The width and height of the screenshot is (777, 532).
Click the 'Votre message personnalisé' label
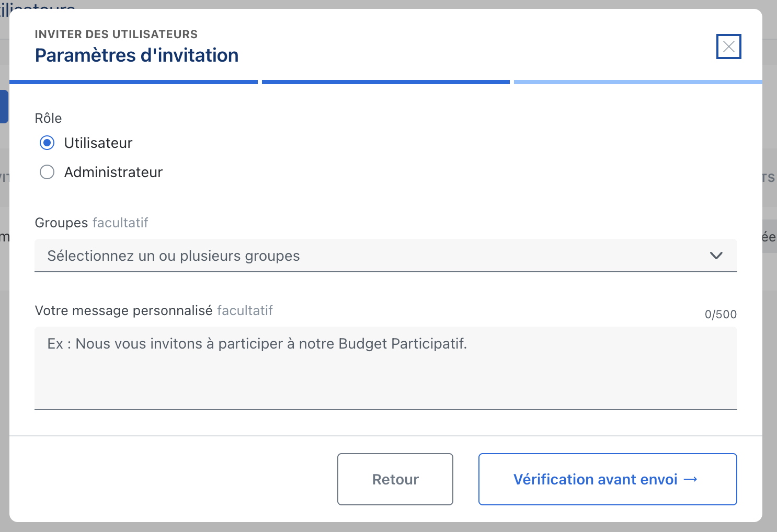tap(123, 311)
